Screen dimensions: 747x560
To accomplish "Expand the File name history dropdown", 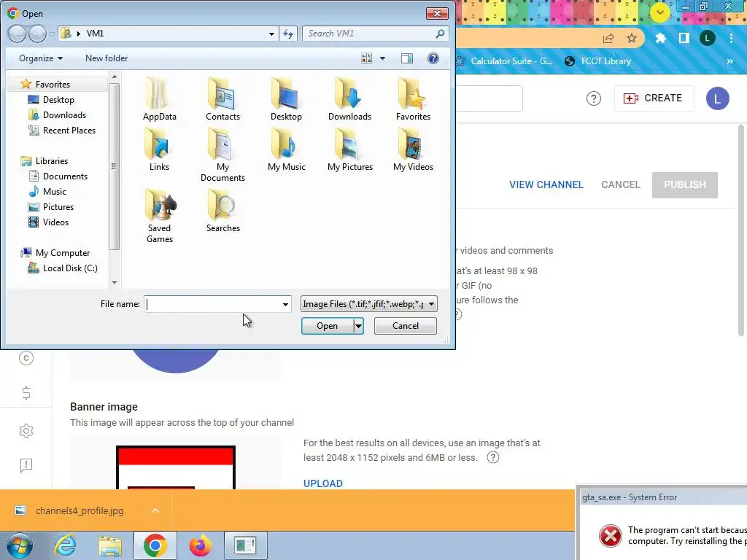I will coord(285,304).
